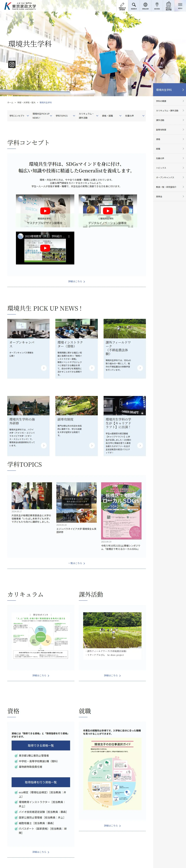The width and height of the screenshot is (186, 868).
Task: Open the Instagram icon on the hero image
Action: [x=12, y=64]
